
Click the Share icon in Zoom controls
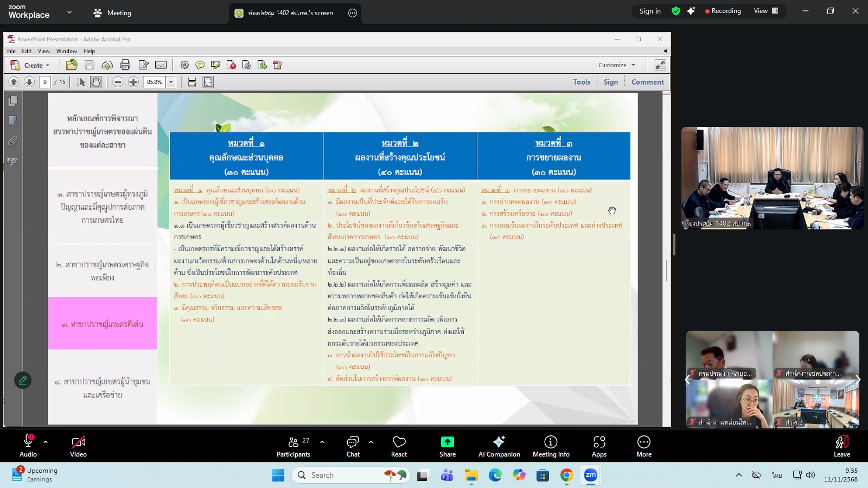tap(447, 446)
